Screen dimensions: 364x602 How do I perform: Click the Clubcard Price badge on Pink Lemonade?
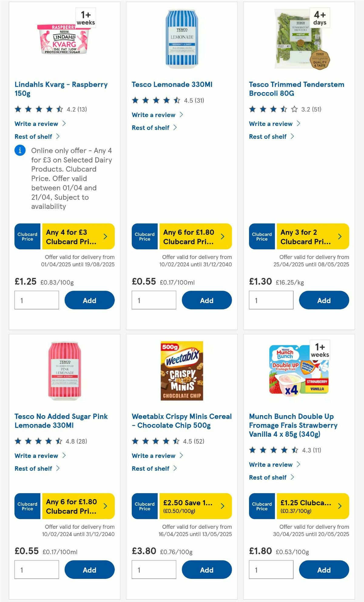(27, 506)
